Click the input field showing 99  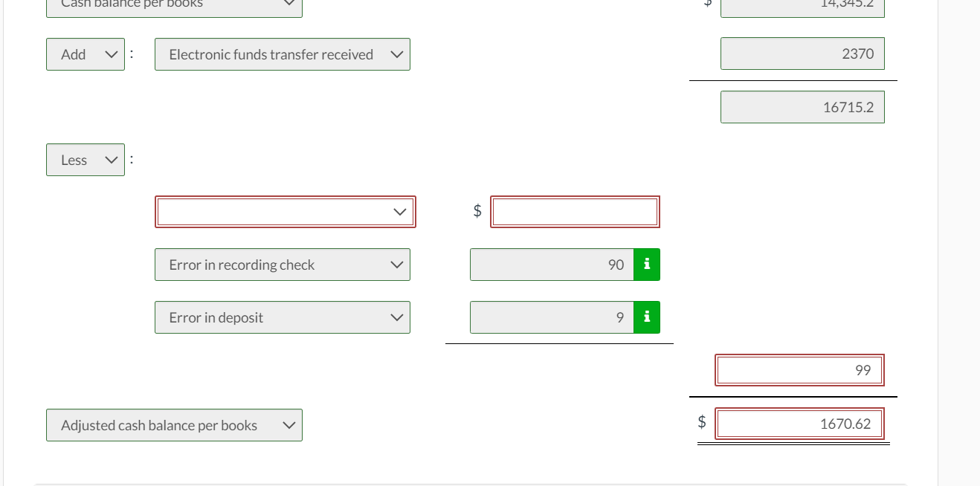click(799, 369)
